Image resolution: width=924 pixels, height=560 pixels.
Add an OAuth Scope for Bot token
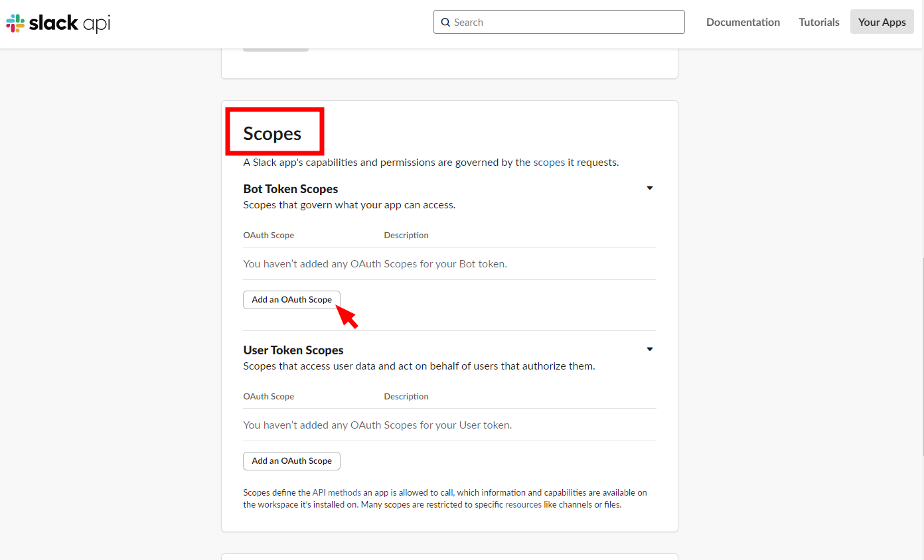tap(291, 300)
